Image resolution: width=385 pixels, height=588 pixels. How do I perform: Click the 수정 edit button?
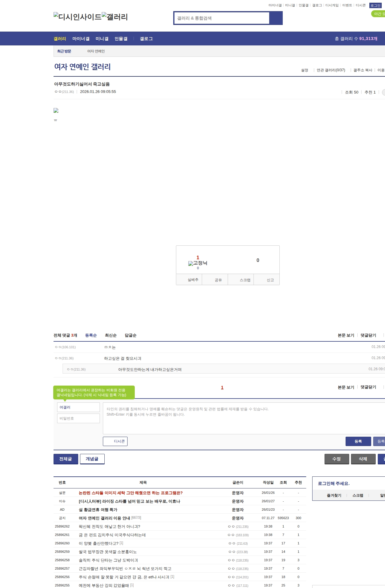click(337, 459)
